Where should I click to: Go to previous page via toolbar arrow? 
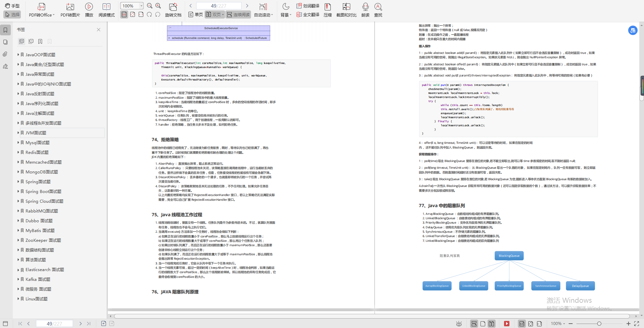pyautogui.click(x=190, y=6)
